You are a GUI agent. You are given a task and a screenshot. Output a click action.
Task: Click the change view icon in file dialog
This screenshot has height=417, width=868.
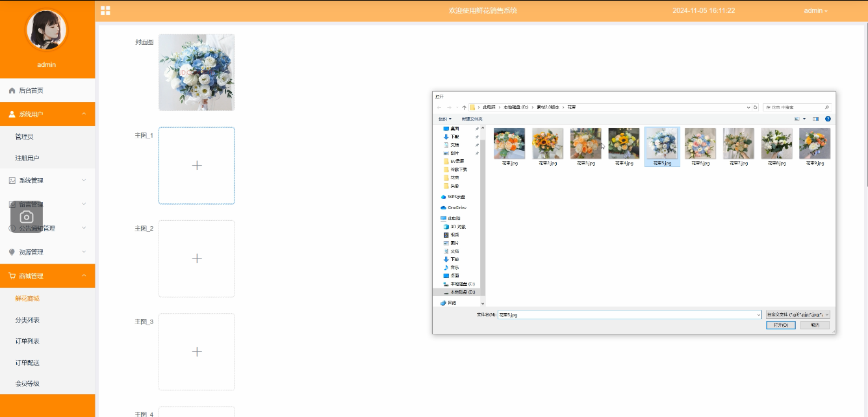pos(797,119)
